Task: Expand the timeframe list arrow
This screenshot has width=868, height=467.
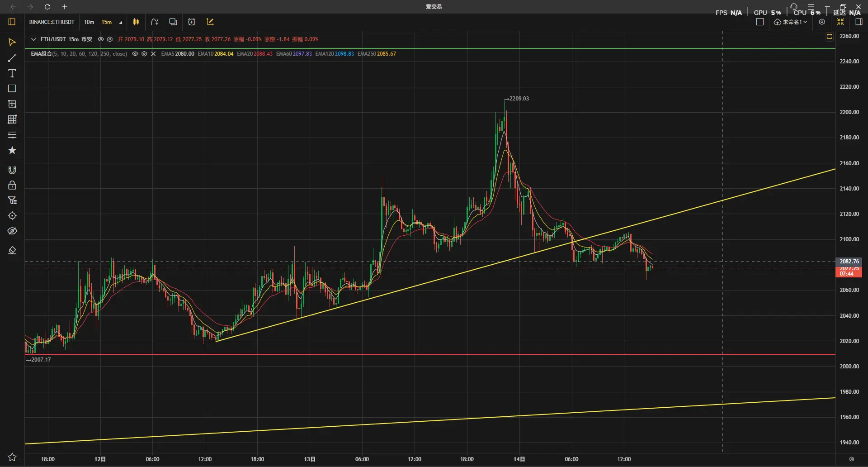Action: [x=121, y=22]
